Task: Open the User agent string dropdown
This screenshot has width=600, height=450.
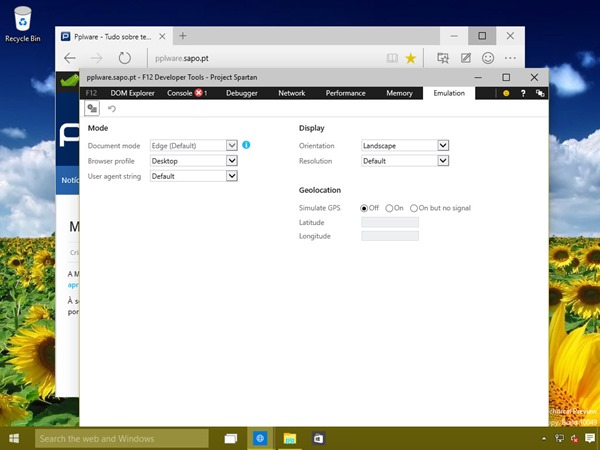Action: click(x=194, y=176)
